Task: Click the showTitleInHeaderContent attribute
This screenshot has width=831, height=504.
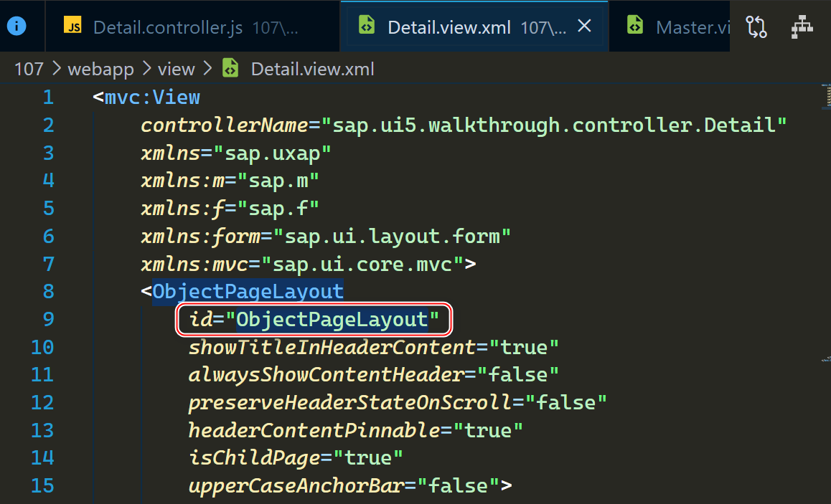Action: (x=332, y=347)
